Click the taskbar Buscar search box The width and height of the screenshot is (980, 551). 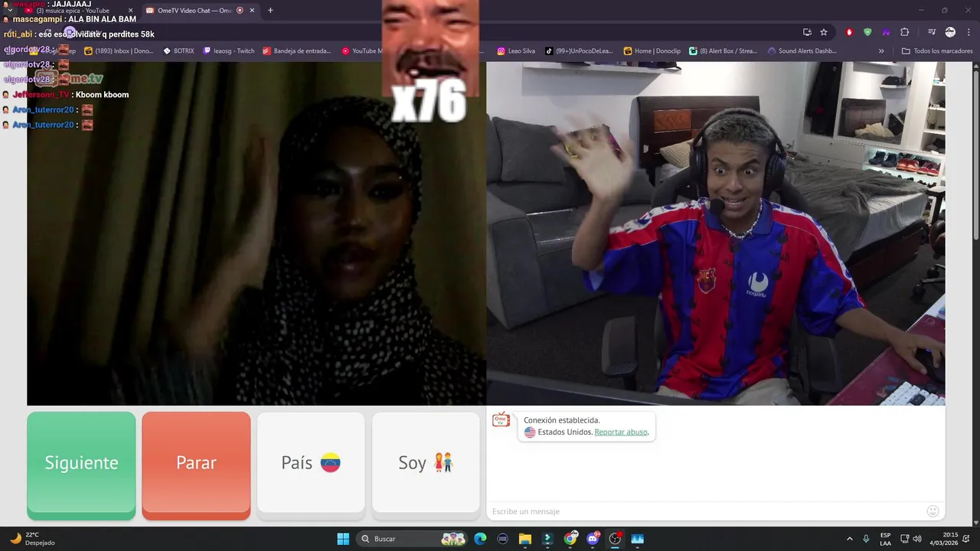(413, 539)
